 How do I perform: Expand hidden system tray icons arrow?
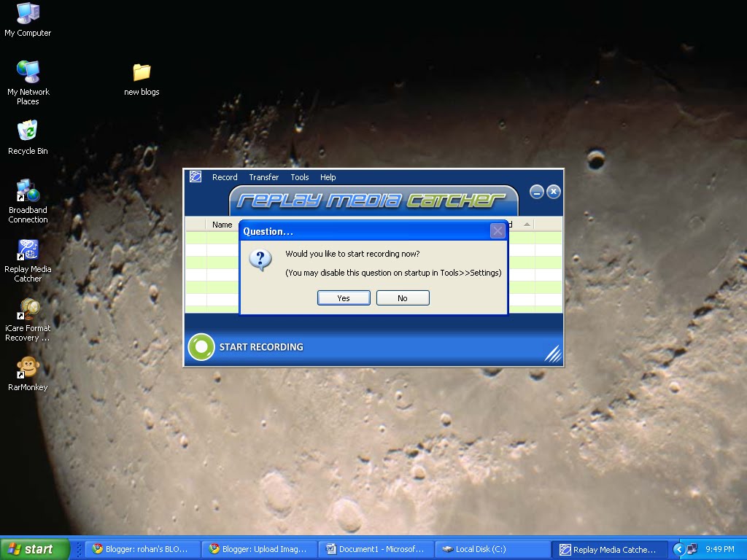tap(678, 549)
